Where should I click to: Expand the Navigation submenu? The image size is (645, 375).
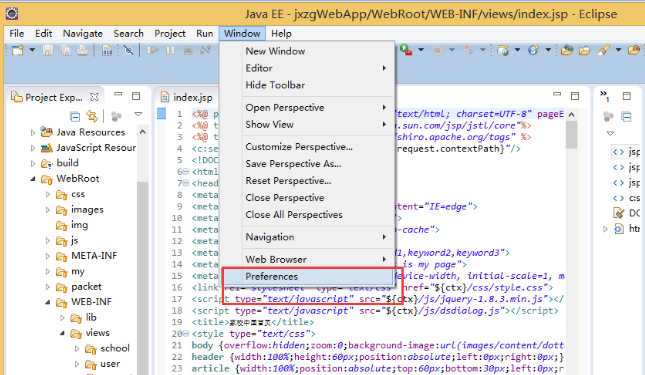coord(308,237)
